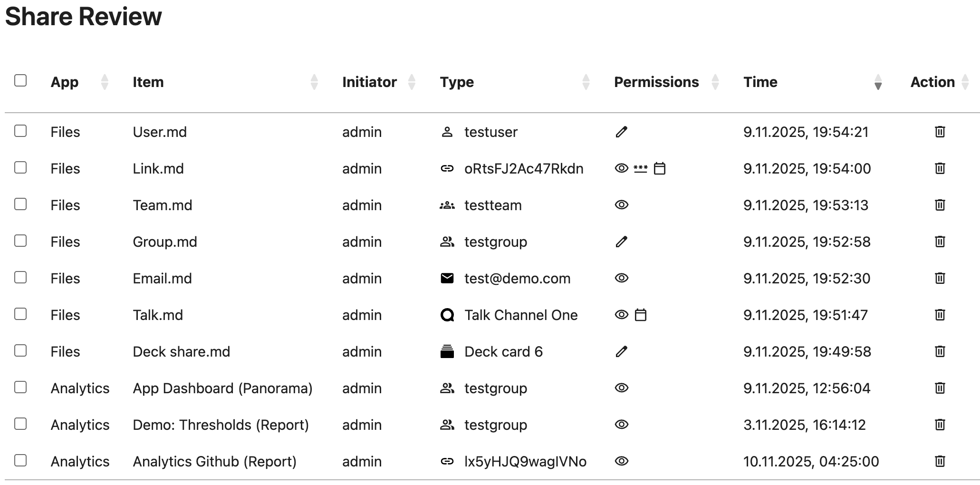Click the App Dashboard (Panorama) item
The width and height of the screenshot is (980, 485).
pos(222,388)
